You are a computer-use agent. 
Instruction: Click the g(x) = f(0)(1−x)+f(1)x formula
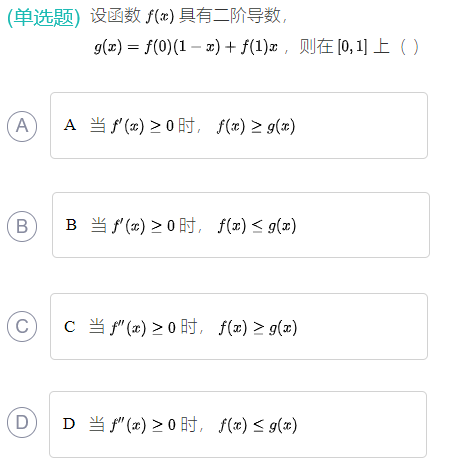[x=186, y=47]
